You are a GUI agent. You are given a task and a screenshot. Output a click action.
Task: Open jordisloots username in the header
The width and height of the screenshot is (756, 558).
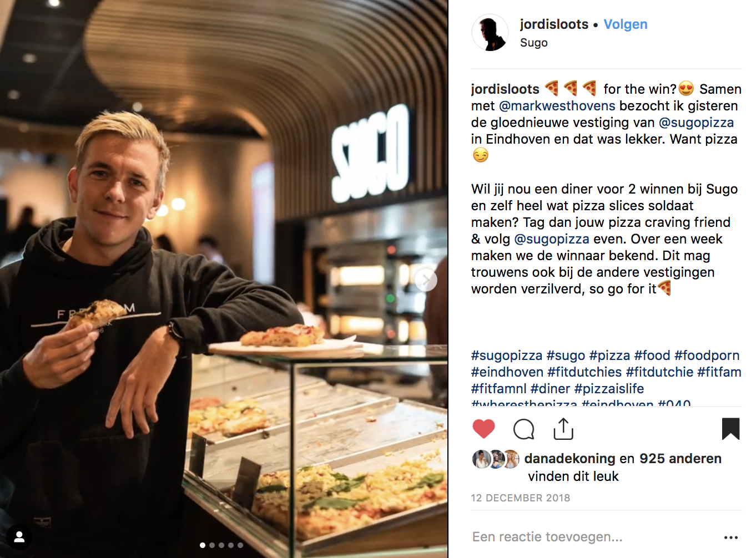point(554,24)
